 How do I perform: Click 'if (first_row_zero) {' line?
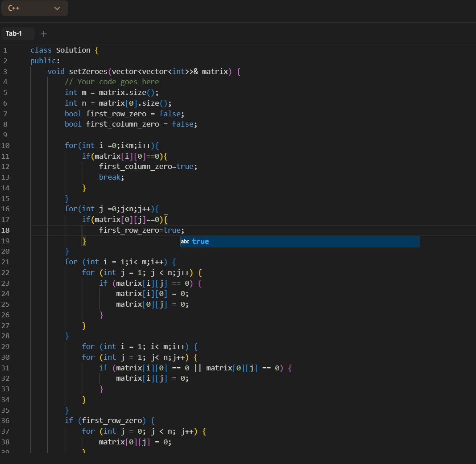110,421
